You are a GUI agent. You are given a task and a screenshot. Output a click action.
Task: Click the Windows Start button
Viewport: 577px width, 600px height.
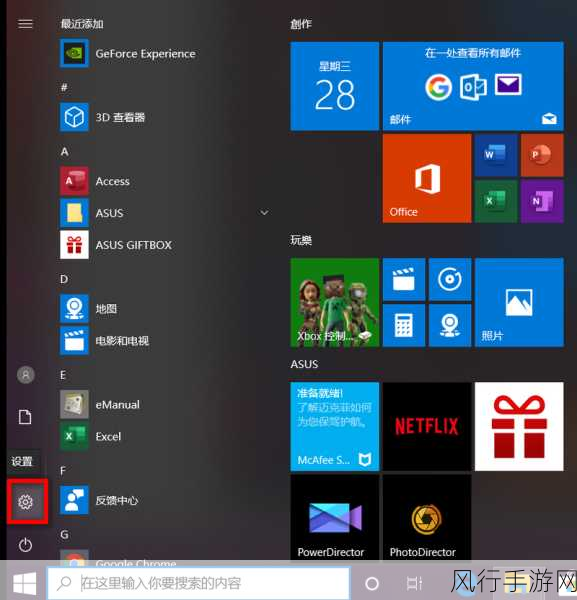tap(24, 583)
